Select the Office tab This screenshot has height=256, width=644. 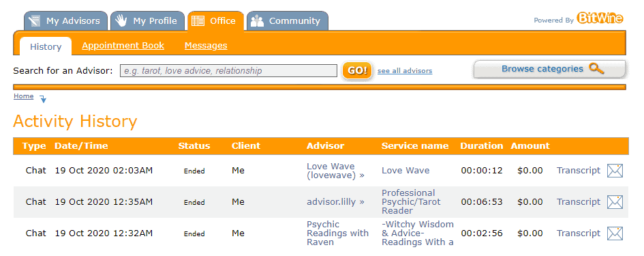point(215,20)
